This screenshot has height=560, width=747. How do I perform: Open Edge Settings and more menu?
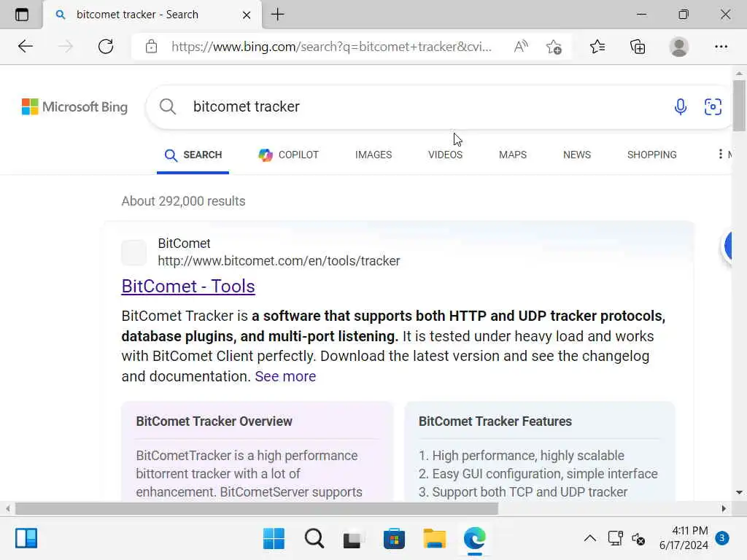[721, 47]
